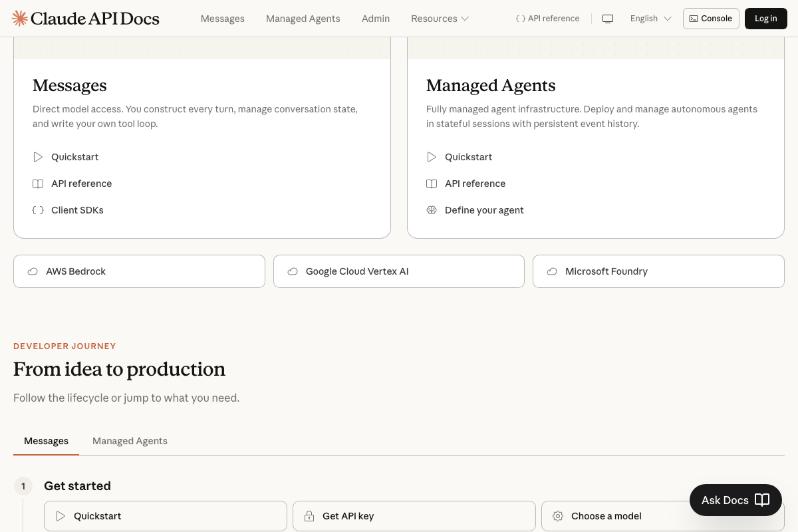Click cloud icon in AWS Bedrock card

tap(33, 271)
